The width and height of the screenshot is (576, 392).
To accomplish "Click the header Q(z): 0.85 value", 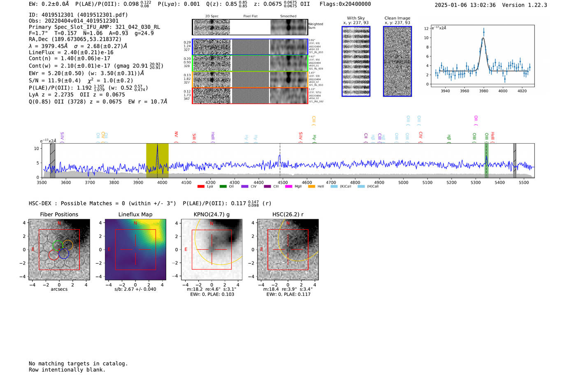I will click(x=227, y=4).
